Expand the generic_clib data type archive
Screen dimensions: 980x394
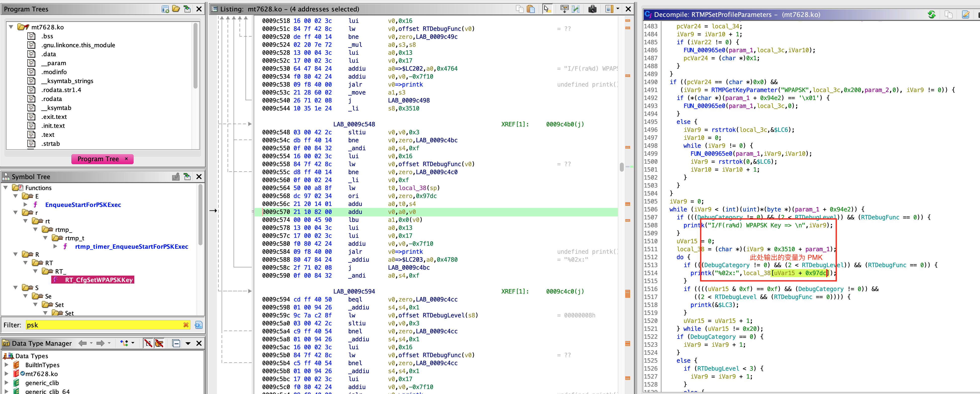tap(6, 382)
